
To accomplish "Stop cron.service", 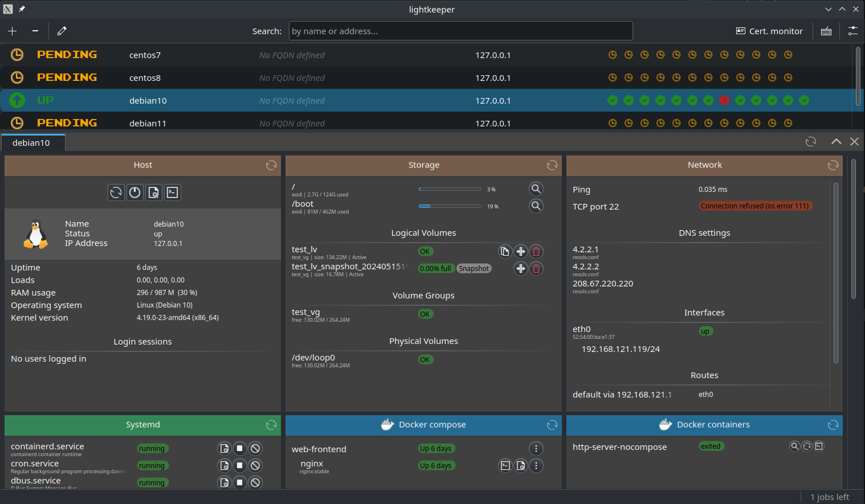I will click(240, 465).
